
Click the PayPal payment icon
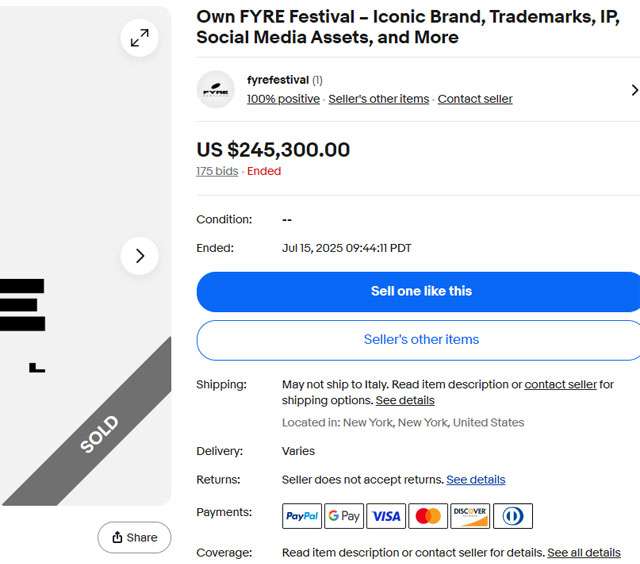pos(302,516)
